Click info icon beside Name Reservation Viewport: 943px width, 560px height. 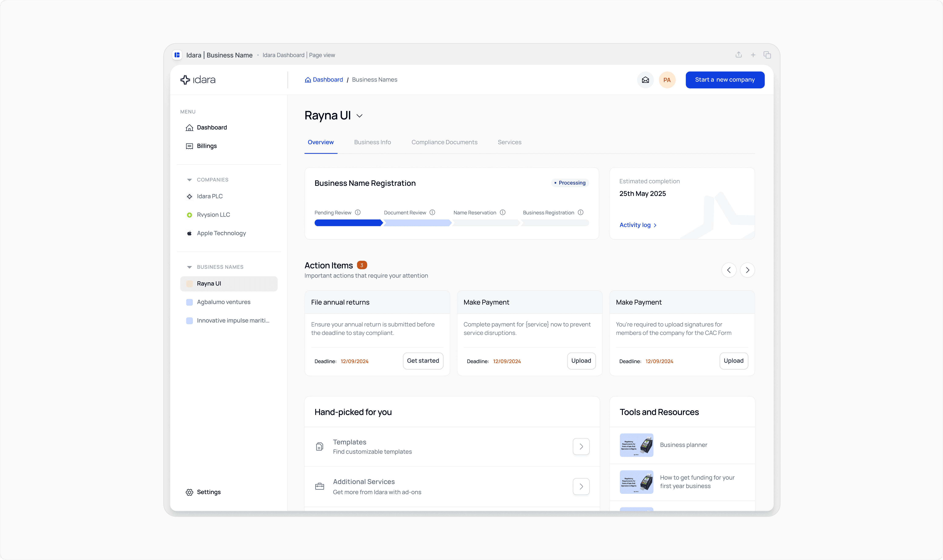(502, 213)
